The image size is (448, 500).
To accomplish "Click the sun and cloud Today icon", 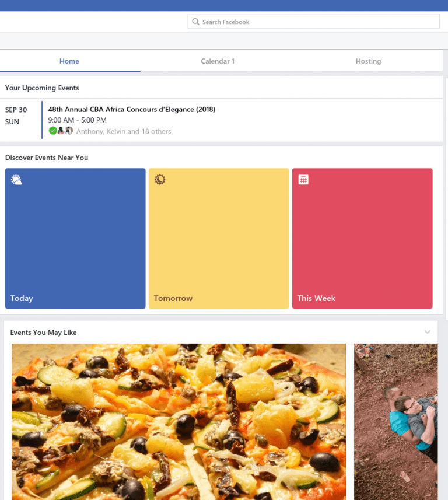I will coord(16,180).
